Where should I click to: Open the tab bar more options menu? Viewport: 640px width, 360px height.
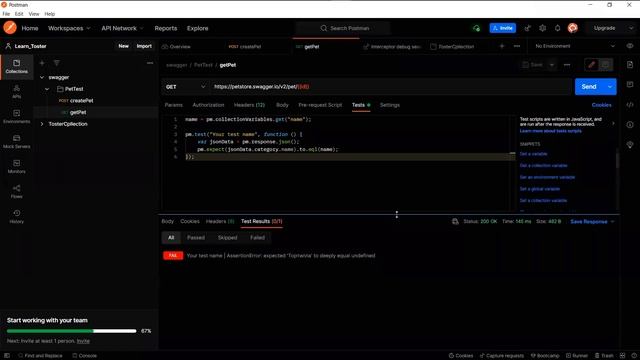tap(517, 46)
